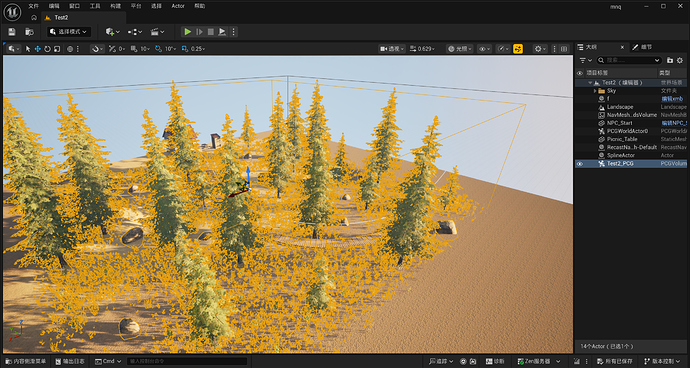
Task: Open viewport options menu at top-left corner
Action: tap(14, 49)
